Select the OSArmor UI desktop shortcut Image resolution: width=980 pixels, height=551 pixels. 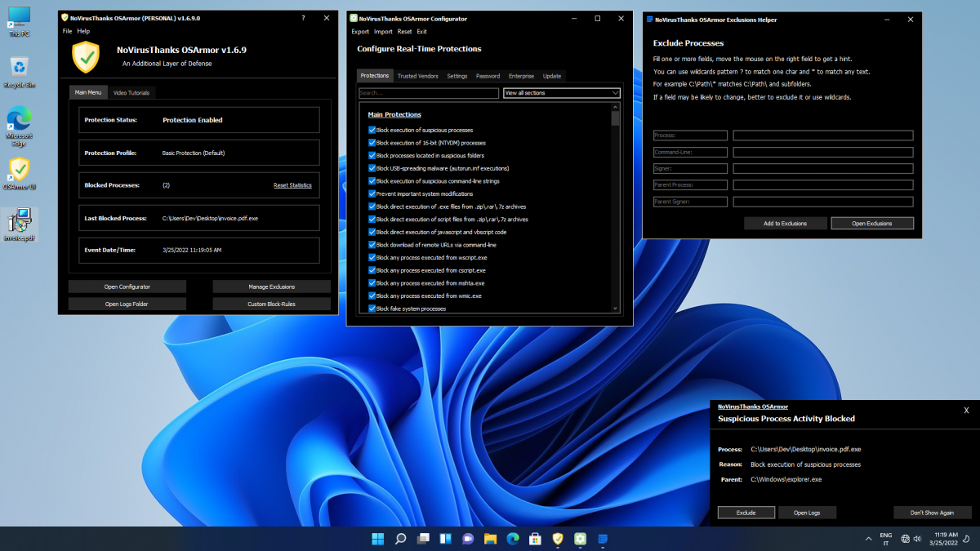tap(19, 174)
